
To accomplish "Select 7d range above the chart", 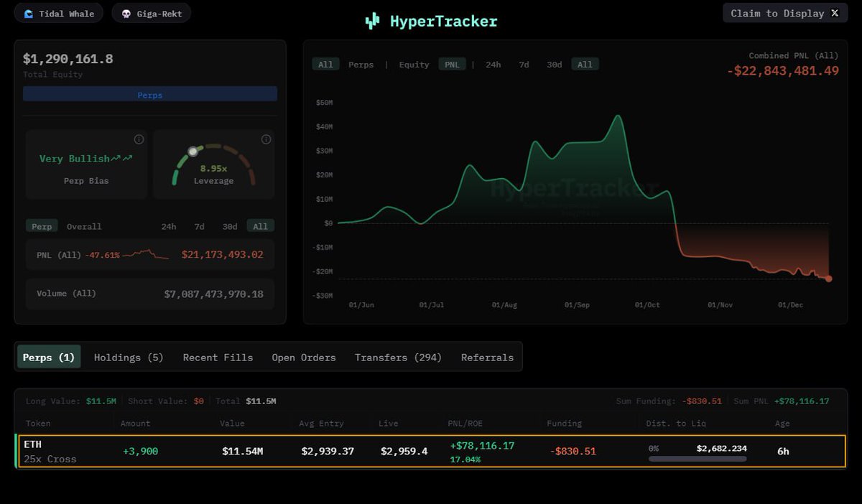I will tap(524, 65).
